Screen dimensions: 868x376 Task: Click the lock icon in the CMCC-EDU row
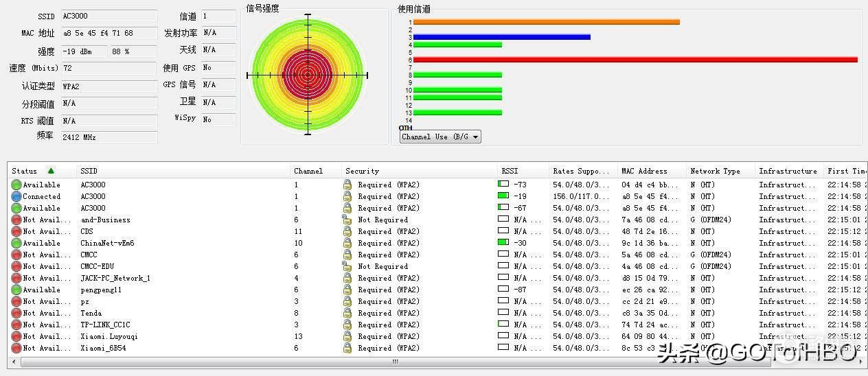tap(347, 266)
